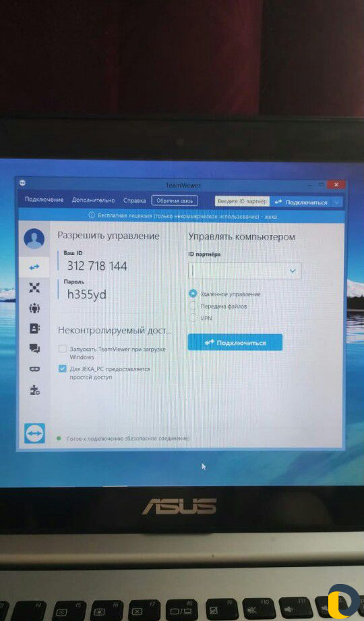
Task: Open the profile avatar icon in sidebar
Action: click(x=34, y=239)
